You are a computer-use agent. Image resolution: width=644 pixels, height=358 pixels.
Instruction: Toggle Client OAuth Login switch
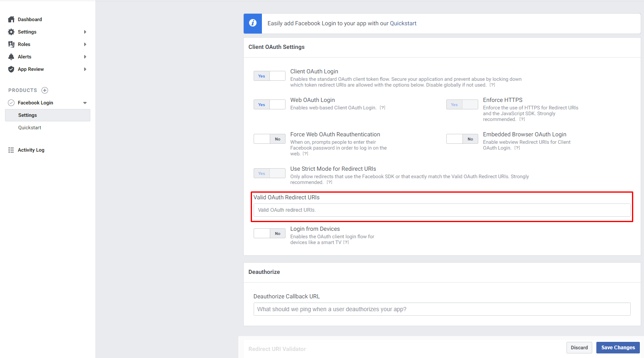tap(269, 76)
